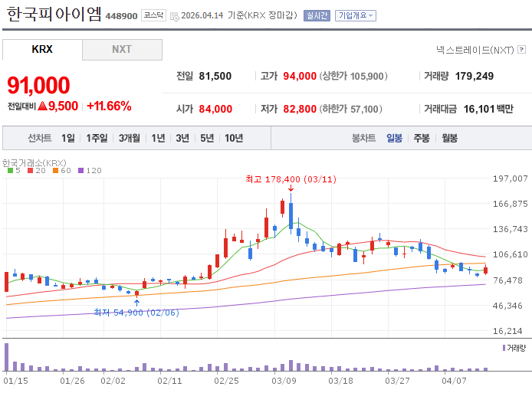Click the change percentage +11.66%

pos(110,106)
